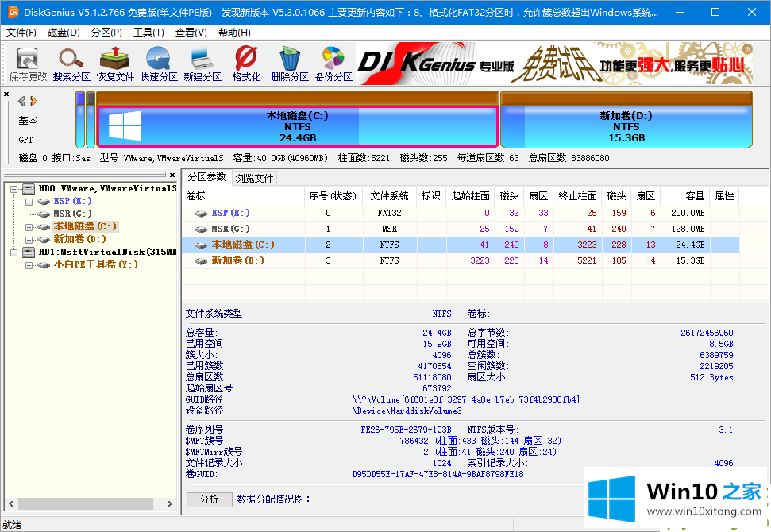Choose the Format (格式化) tool

pyautogui.click(x=246, y=64)
